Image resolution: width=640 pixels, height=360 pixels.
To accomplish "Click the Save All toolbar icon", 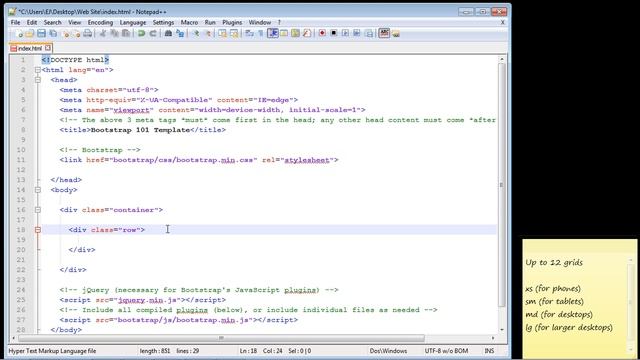I will [x=53, y=33].
